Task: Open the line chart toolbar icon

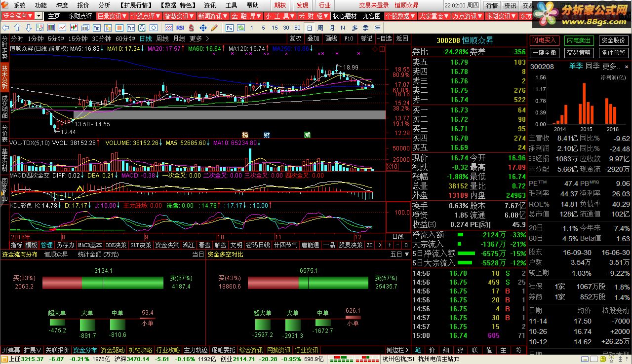Action: (x=63, y=27)
